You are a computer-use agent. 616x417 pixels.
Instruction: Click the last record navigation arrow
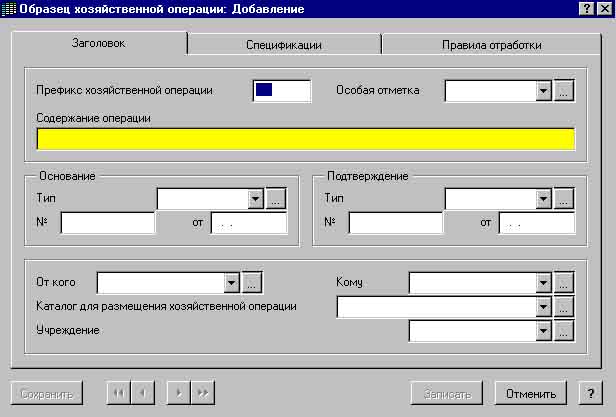click(203, 393)
